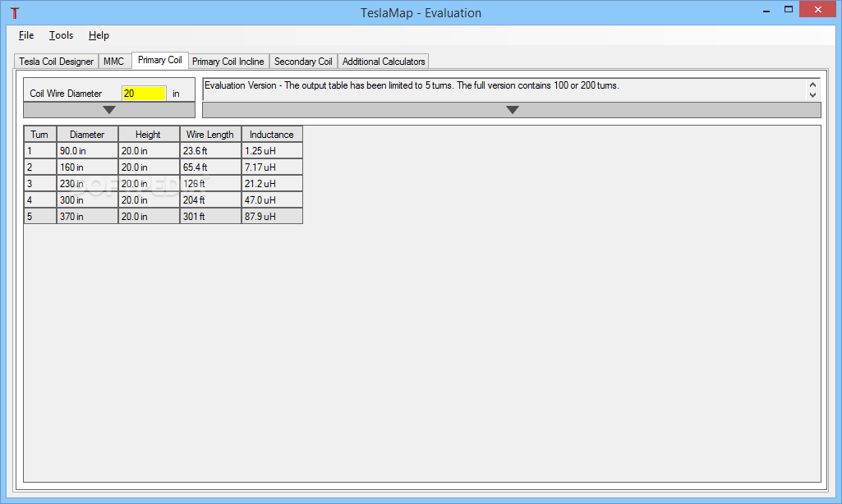Screen dimensions: 842x504
Task: Click the '204 ft' wire length cell
Action: pos(210,200)
